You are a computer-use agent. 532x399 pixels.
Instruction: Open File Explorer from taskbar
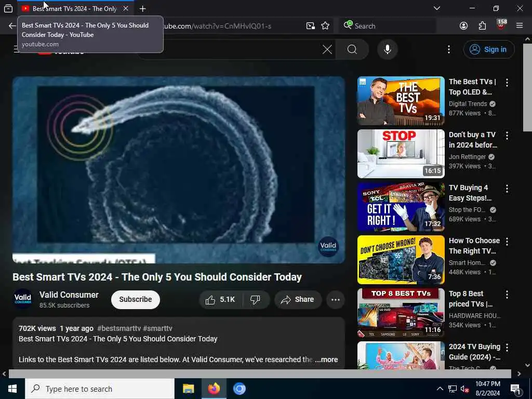click(188, 389)
